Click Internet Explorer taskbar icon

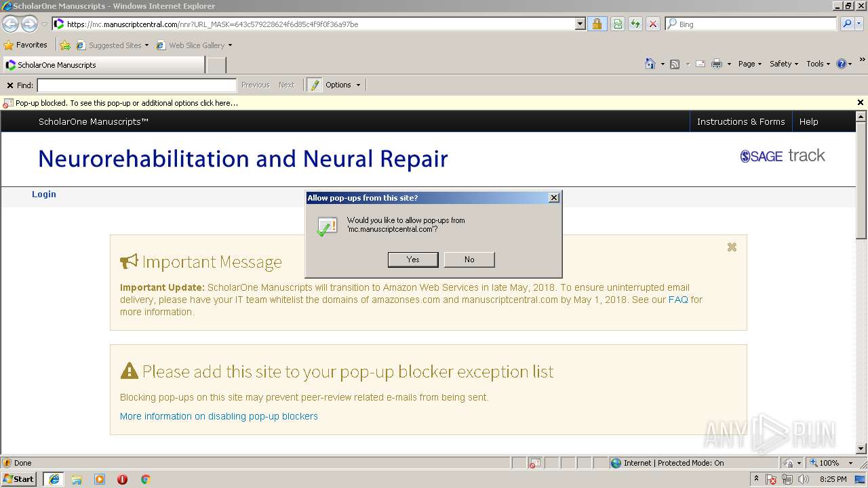click(54, 479)
